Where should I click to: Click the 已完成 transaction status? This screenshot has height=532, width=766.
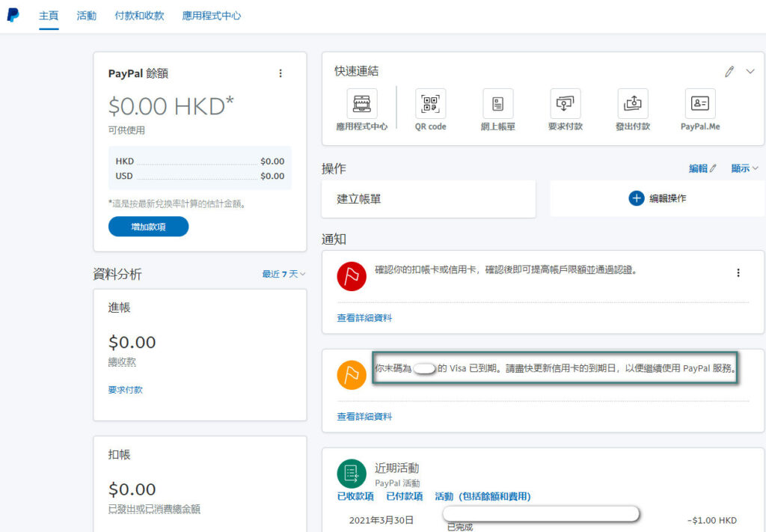pyautogui.click(x=460, y=527)
